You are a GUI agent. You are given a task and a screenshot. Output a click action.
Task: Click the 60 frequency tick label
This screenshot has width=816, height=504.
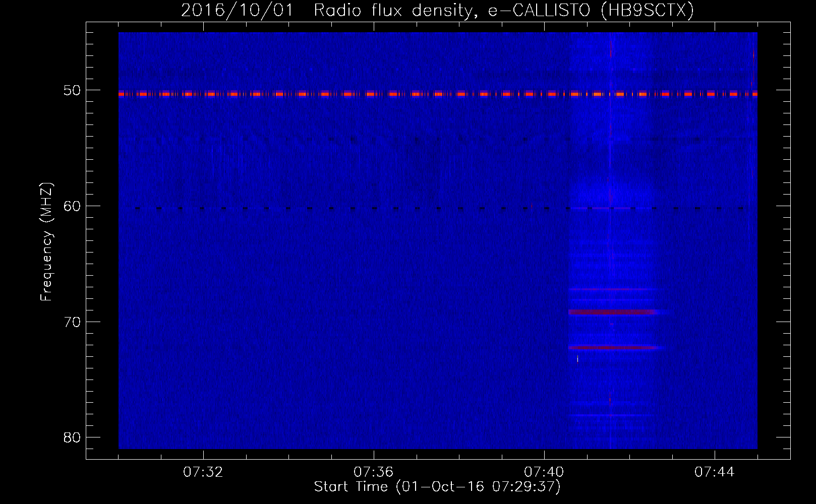(73, 206)
